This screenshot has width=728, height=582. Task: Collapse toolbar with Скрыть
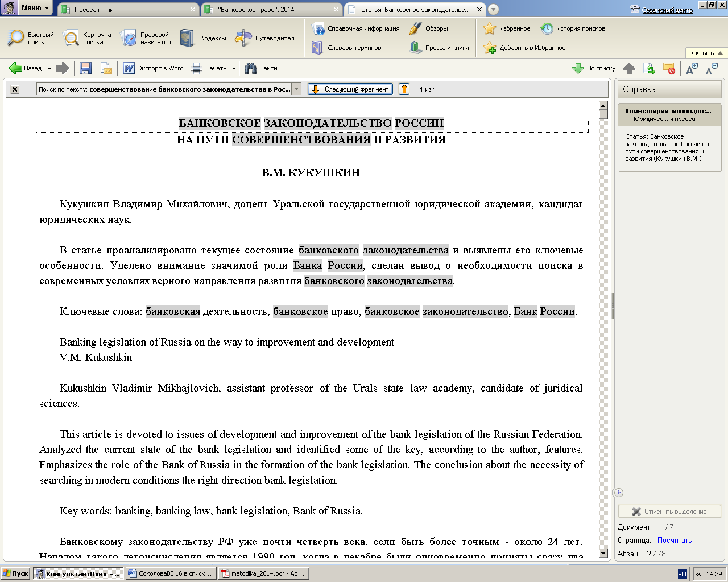[707, 53]
